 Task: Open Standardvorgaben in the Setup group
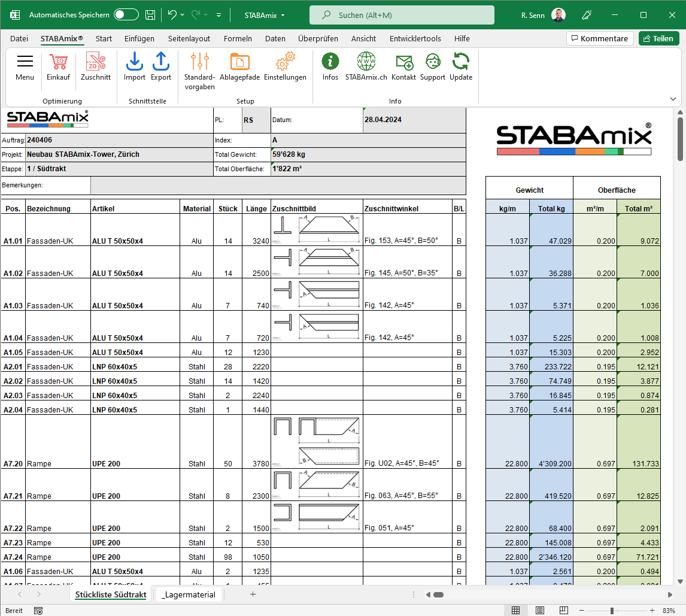199,68
